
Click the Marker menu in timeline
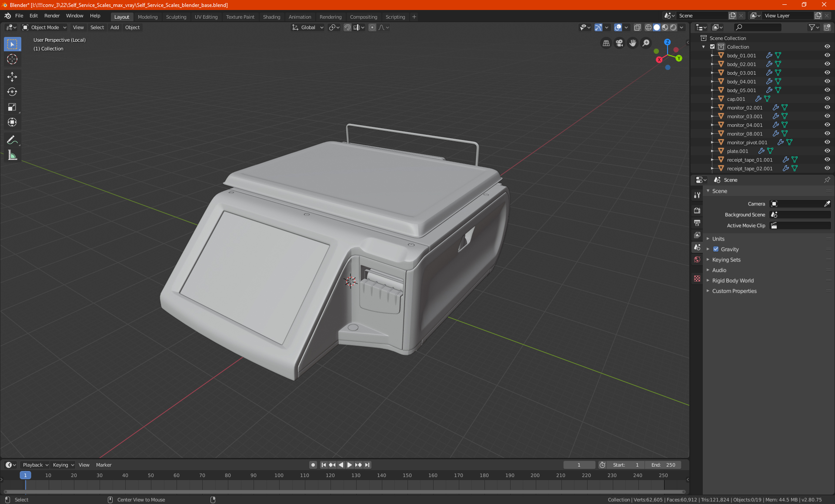point(104,465)
